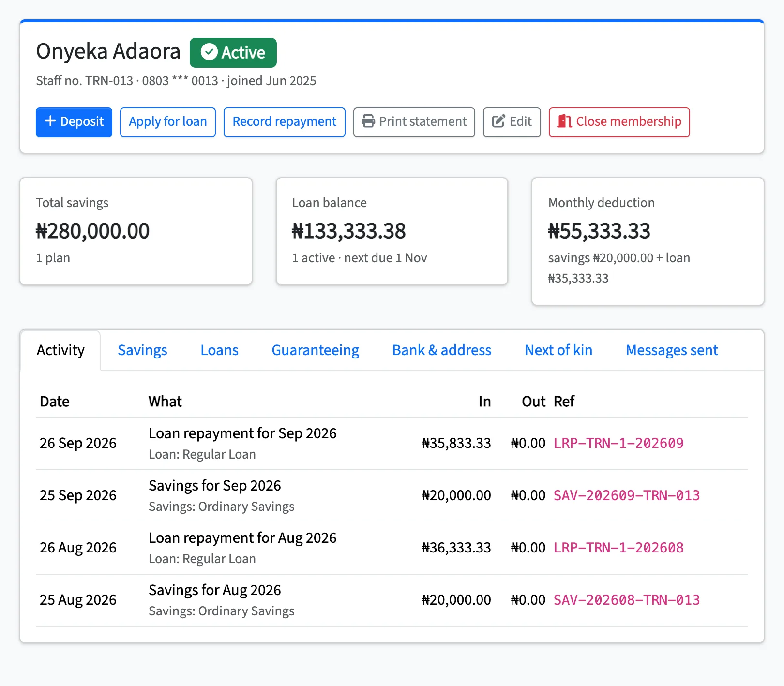
Task: Click the member name Onyeka Adaora
Action: (x=108, y=51)
